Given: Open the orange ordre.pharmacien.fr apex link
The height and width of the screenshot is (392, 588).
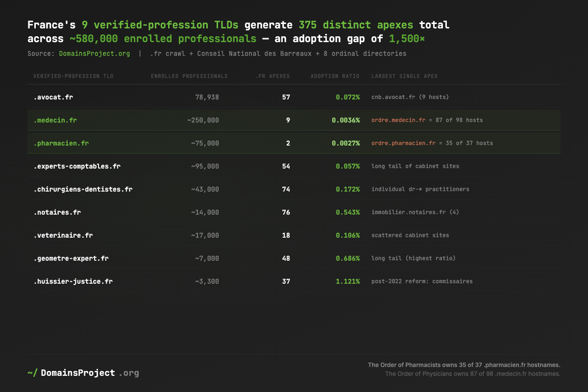Looking at the screenshot, I should 404,143.
